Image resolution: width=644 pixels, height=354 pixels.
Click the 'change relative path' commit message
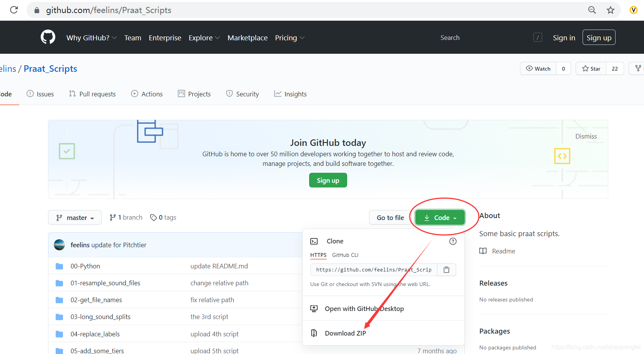click(219, 283)
